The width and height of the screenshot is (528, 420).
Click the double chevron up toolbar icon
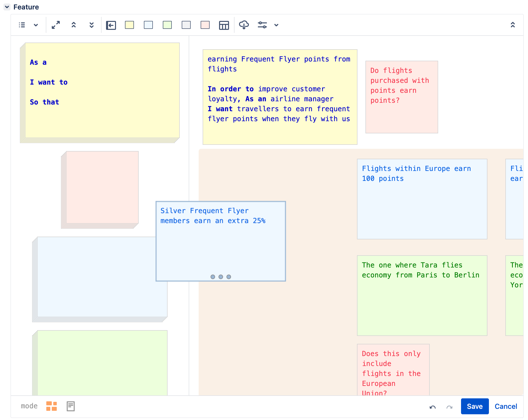click(74, 25)
